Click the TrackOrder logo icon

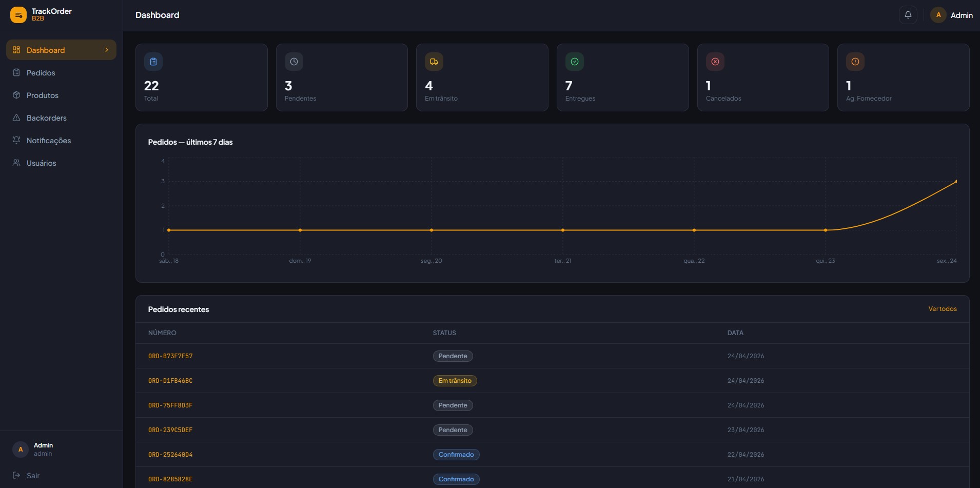click(x=18, y=15)
